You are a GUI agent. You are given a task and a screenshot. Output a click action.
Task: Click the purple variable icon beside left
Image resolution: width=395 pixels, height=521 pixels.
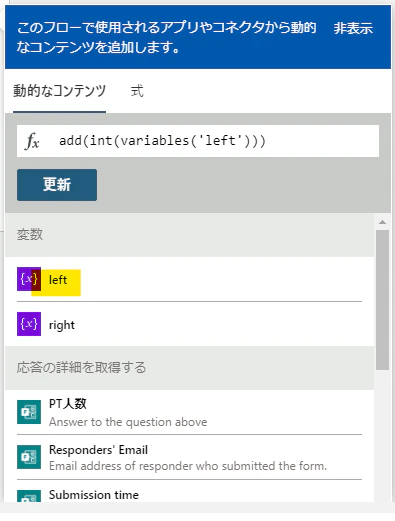29,279
